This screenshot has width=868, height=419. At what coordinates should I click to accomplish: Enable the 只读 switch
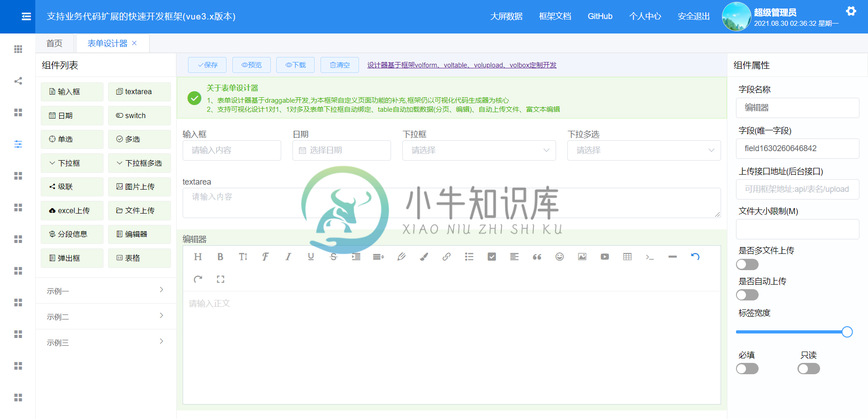(x=809, y=369)
